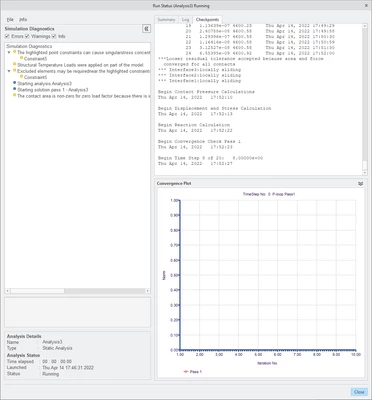Click the checkpoints log scroll down arrow
372x400 pixels.
(364, 172)
